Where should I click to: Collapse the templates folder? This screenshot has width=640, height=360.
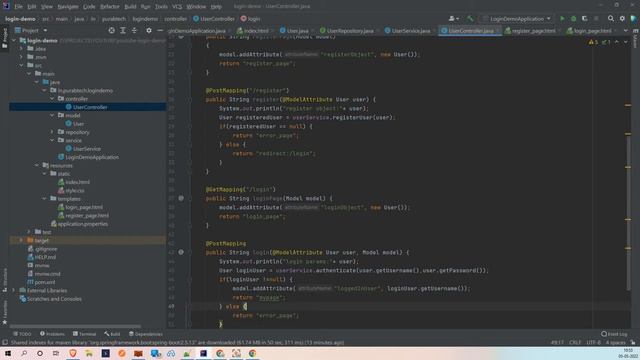pyautogui.click(x=44, y=198)
